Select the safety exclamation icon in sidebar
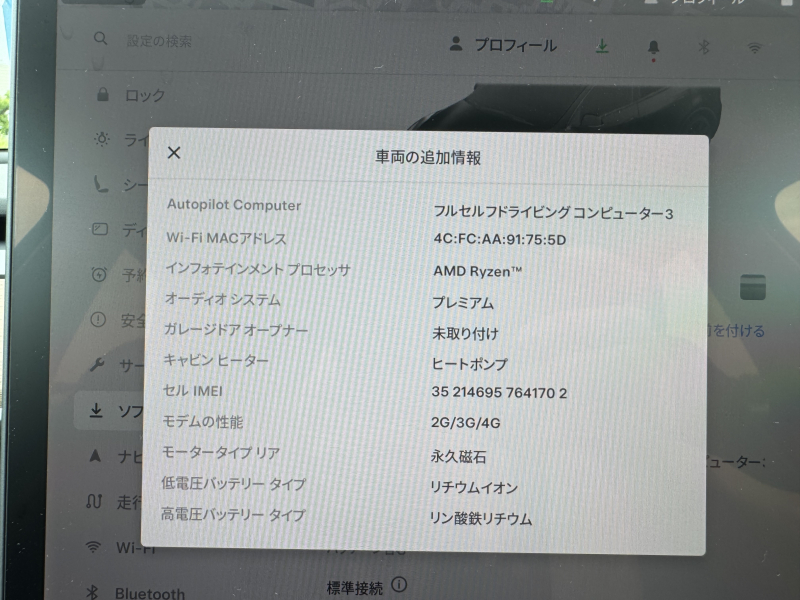 point(98,320)
